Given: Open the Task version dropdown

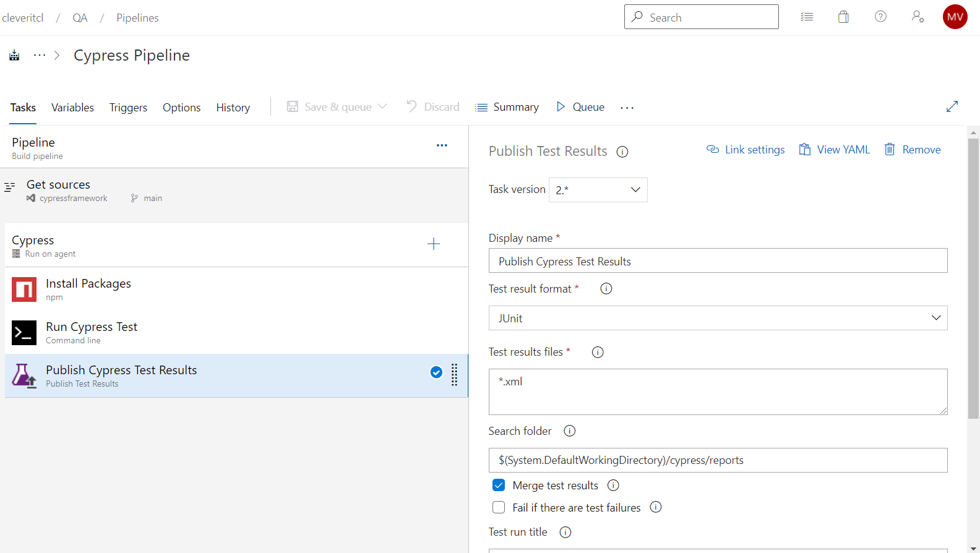Looking at the screenshot, I should coord(598,190).
